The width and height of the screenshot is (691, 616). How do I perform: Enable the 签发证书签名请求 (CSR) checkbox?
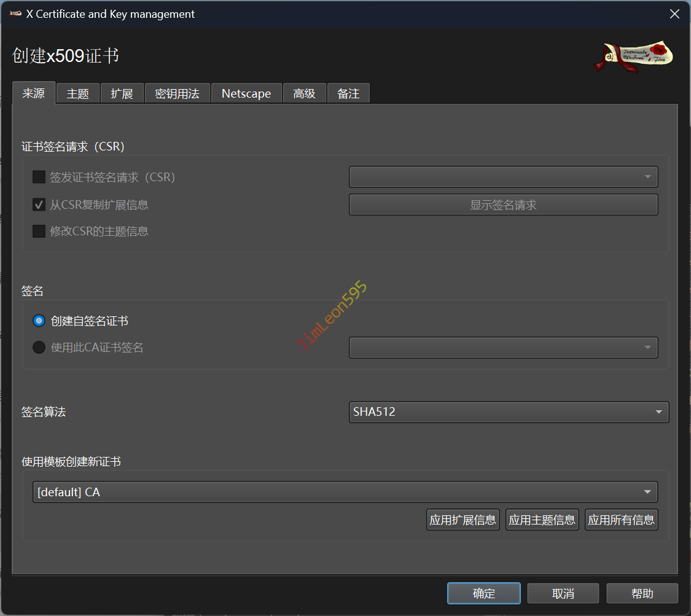[39, 177]
